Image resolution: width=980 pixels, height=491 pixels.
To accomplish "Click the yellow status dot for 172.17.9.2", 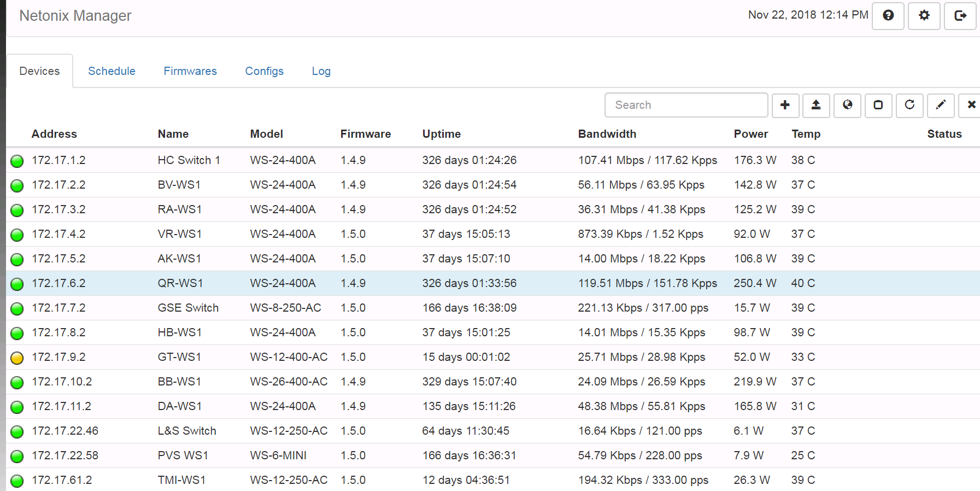I will pos(17,358).
